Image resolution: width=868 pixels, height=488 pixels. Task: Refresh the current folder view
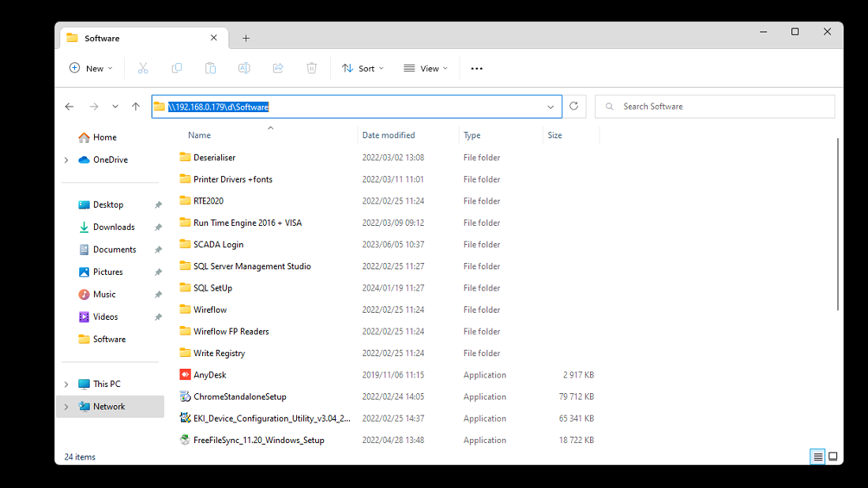coord(574,107)
